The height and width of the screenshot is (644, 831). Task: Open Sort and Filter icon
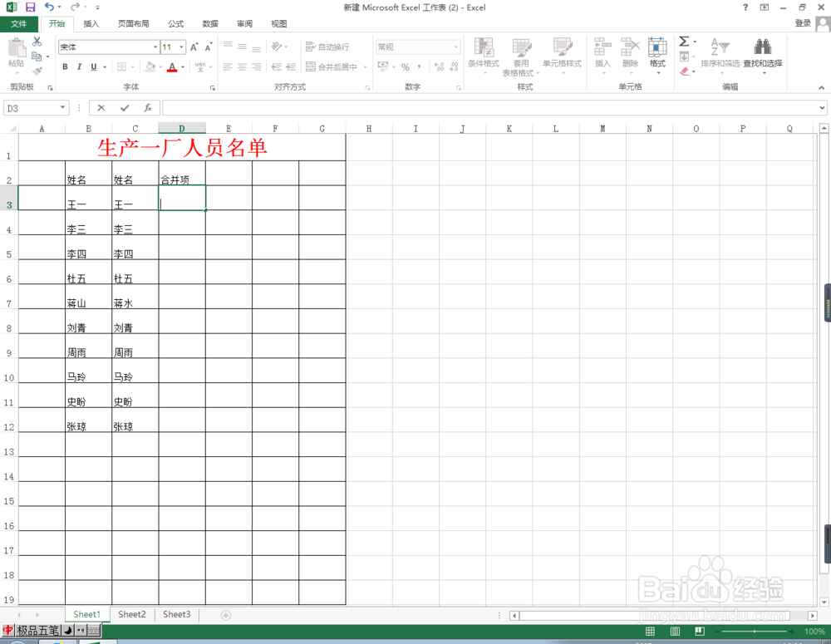pyautogui.click(x=720, y=47)
